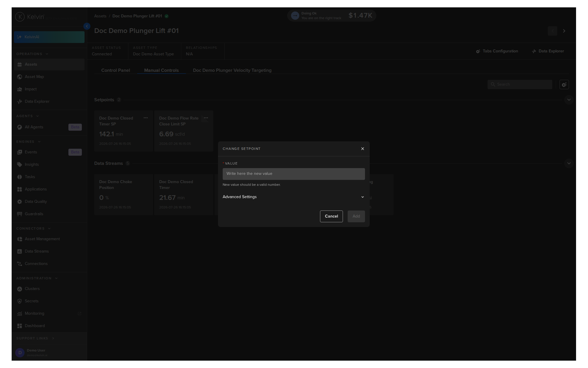Go to next asset arrow

click(564, 31)
